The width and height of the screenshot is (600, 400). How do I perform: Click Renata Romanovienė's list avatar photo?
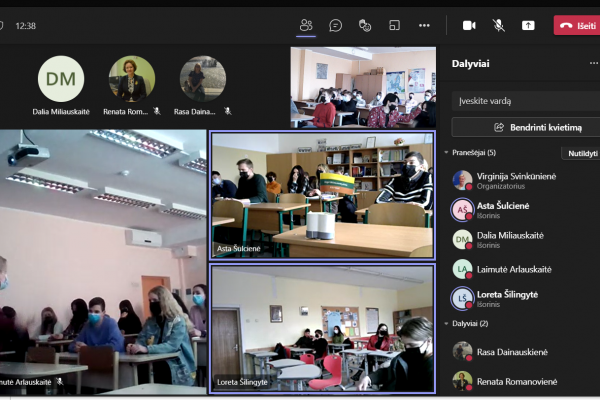coord(462,381)
